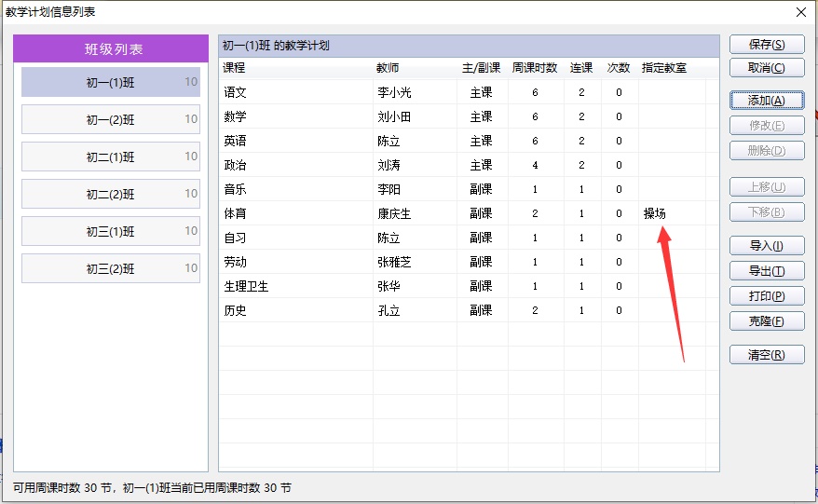Select the 政治 course row
The image size is (818, 504).
coord(469,165)
